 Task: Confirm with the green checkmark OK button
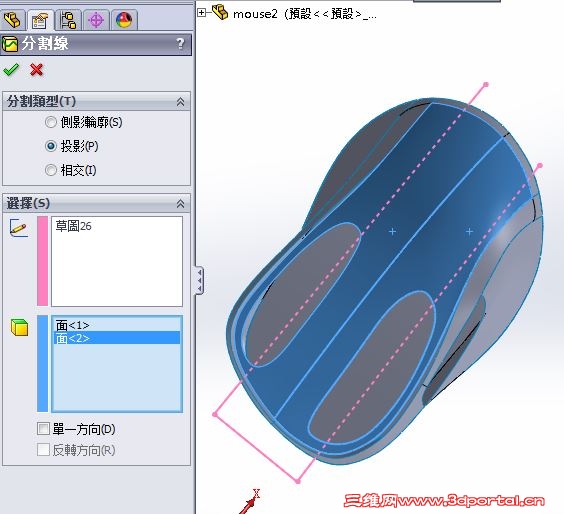click(x=11, y=69)
